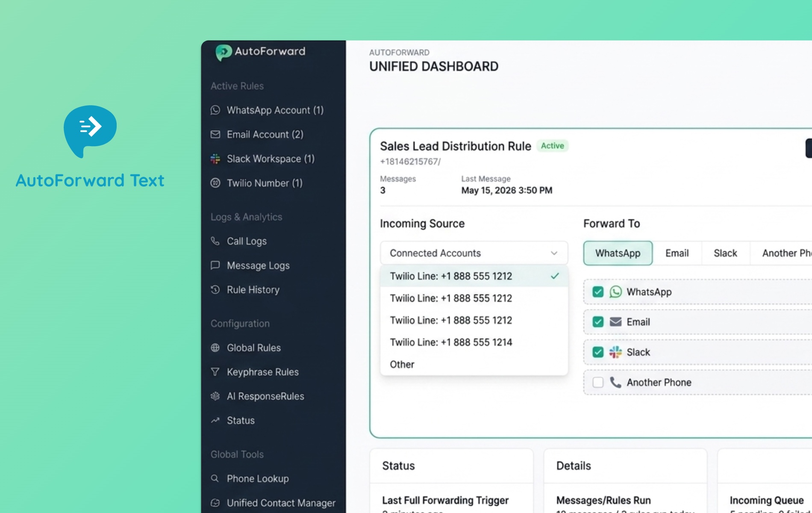
Task: Click the UNIFIED DASHBOARD heading
Action: click(x=434, y=67)
